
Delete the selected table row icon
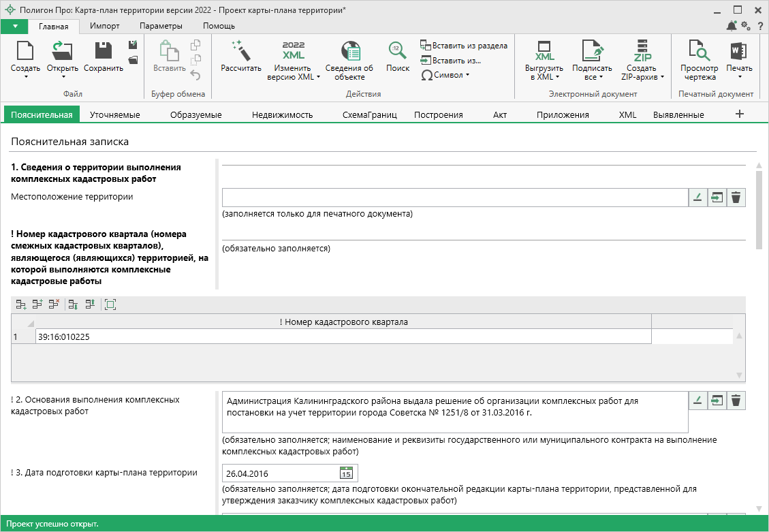(54, 305)
